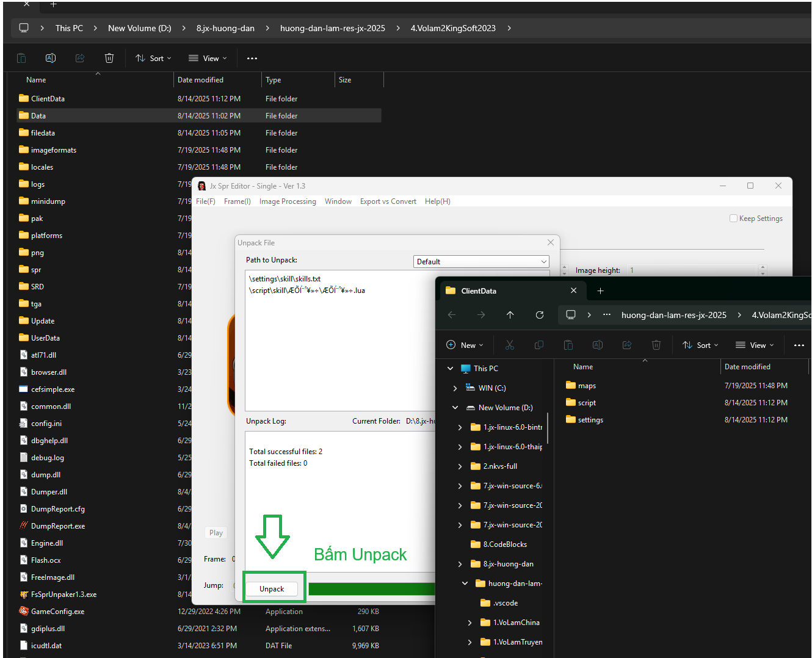Click the rename icon in back Explorer toolbar

(51, 58)
